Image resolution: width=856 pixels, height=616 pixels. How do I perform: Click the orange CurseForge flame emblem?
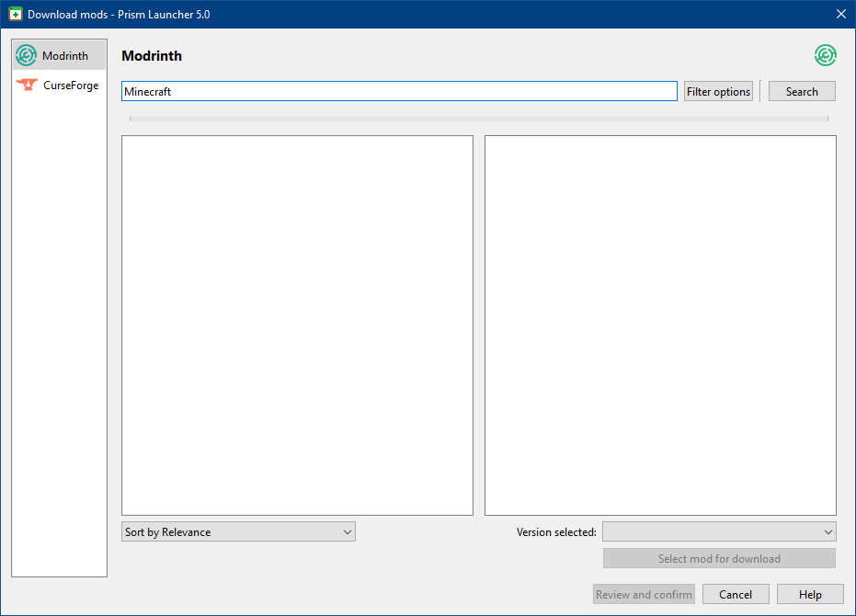click(x=26, y=85)
